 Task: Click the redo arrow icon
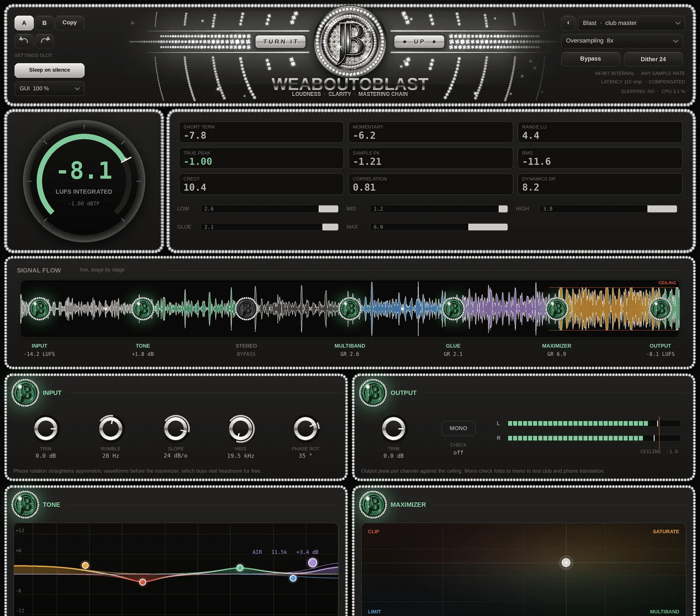point(45,40)
